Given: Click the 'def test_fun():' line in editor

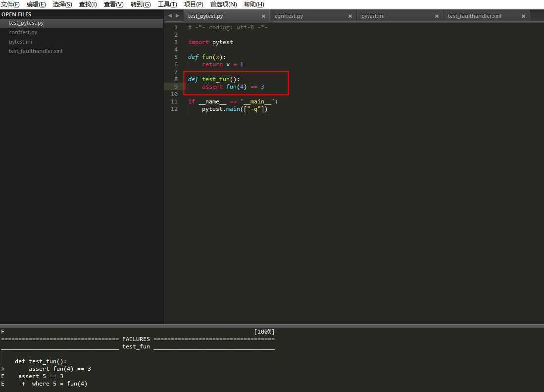Looking at the screenshot, I should (214, 80).
